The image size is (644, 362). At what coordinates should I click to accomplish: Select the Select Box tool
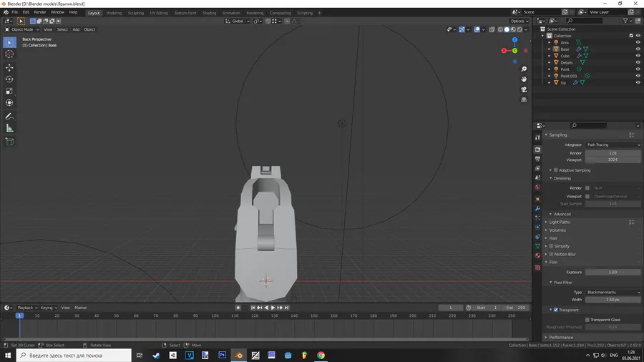(9, 42)
